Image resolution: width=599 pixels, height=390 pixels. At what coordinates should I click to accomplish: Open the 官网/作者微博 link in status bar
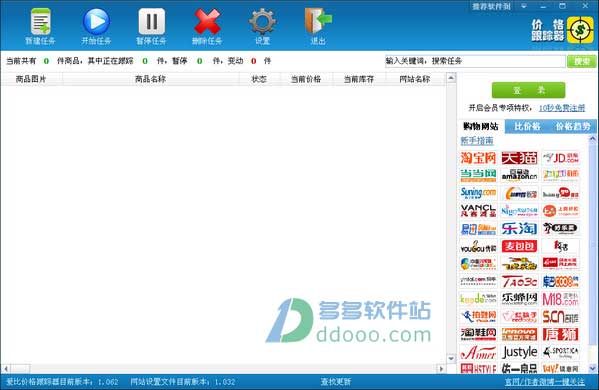point(544,382)
